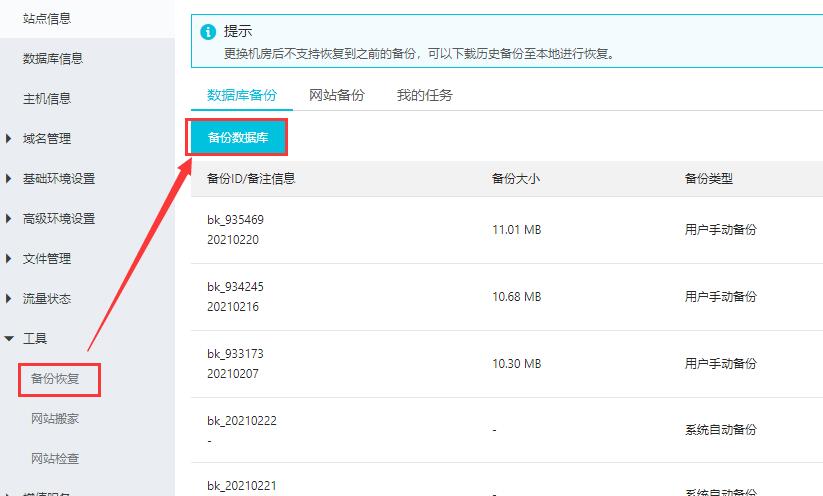This screenshot has height=496, width=823.
Task: Click the 备份大小 column header
Action: tap(515, 178)
